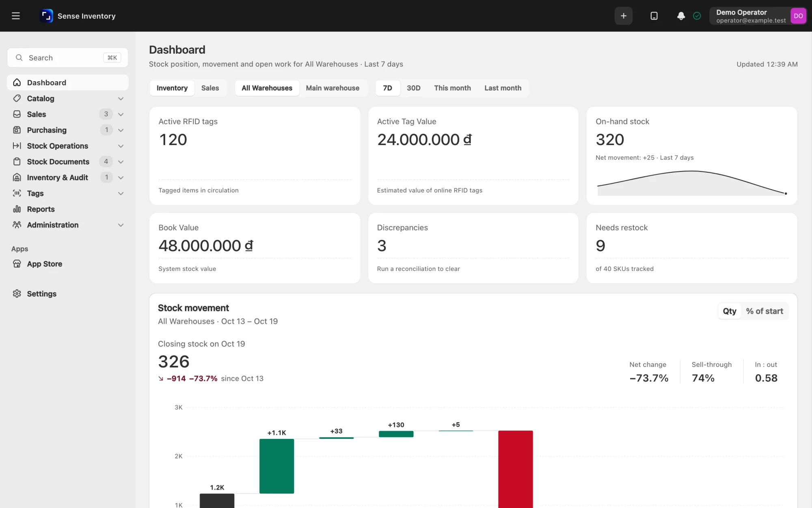Select the 30D time range tab
Image resolution: width=812 pixels, height=508 pixels.
click(413, 88)
